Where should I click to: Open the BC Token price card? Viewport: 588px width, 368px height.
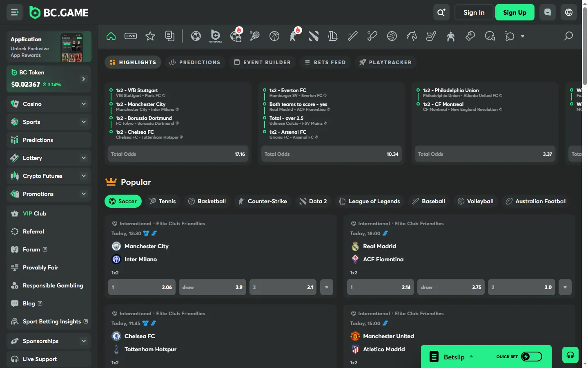click(x=49, y=79)
